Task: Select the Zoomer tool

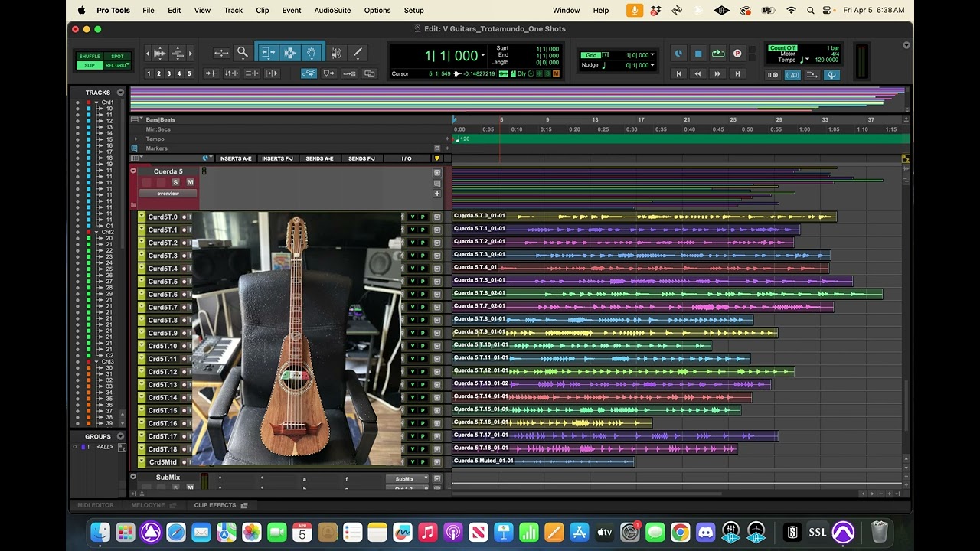Action: pyautogui.click(x=243, y=53)
